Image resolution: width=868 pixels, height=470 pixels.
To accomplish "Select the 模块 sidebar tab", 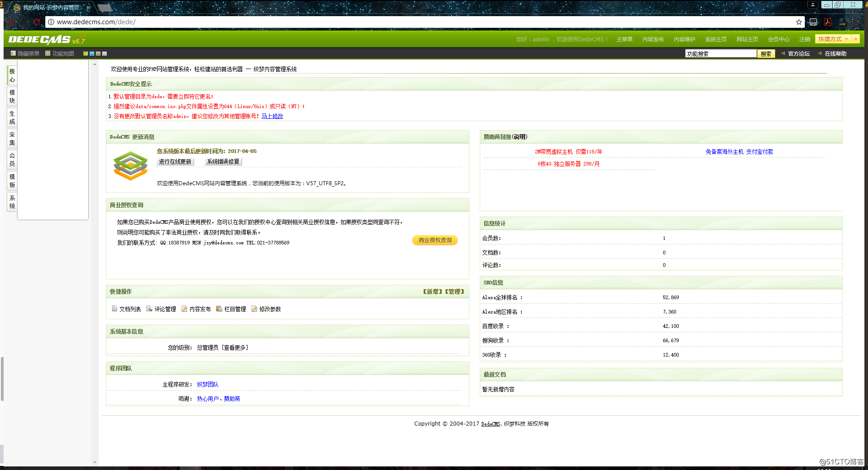I will pos(12,96).
